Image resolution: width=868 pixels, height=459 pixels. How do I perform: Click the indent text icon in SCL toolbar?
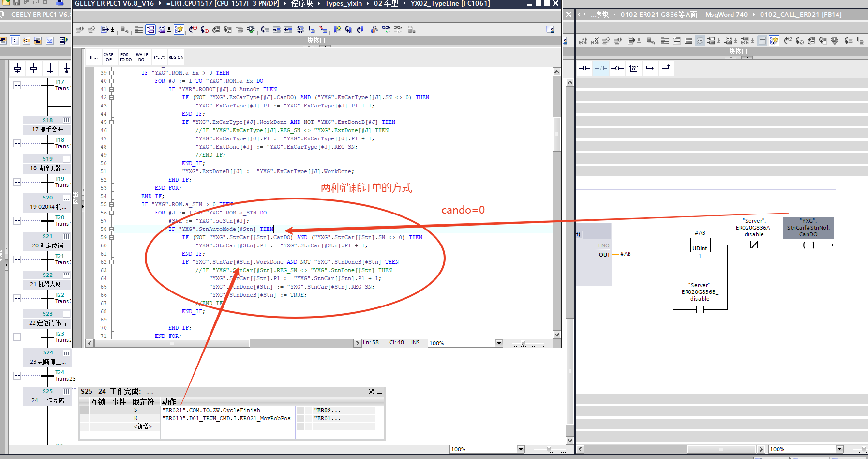(x=276, y=30)
